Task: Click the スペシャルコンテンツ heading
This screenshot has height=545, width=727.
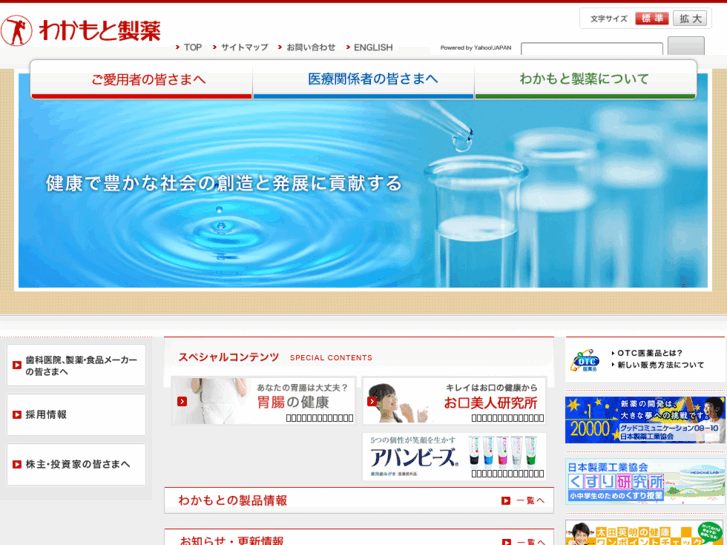Action: pos(229,357)
